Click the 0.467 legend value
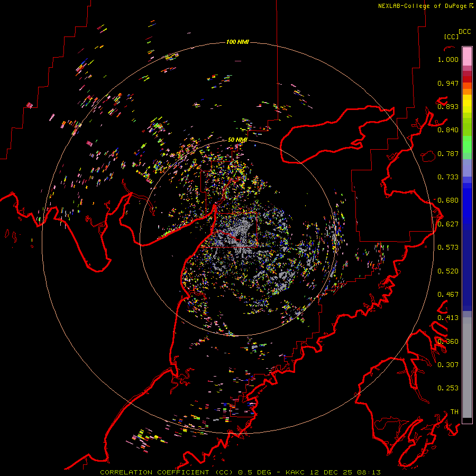Viewport: 476px width, 476px height. click(448, 295)
